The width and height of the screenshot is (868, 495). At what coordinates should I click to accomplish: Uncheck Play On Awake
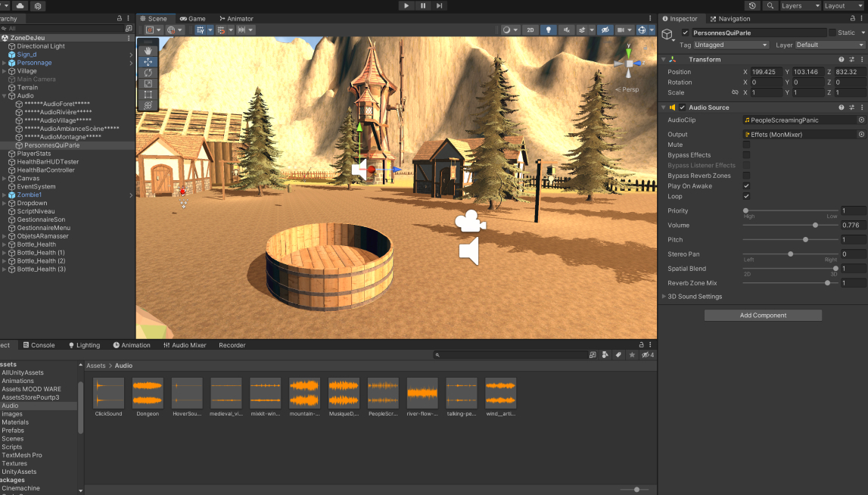pyautogui.click(x=746, y=186)
